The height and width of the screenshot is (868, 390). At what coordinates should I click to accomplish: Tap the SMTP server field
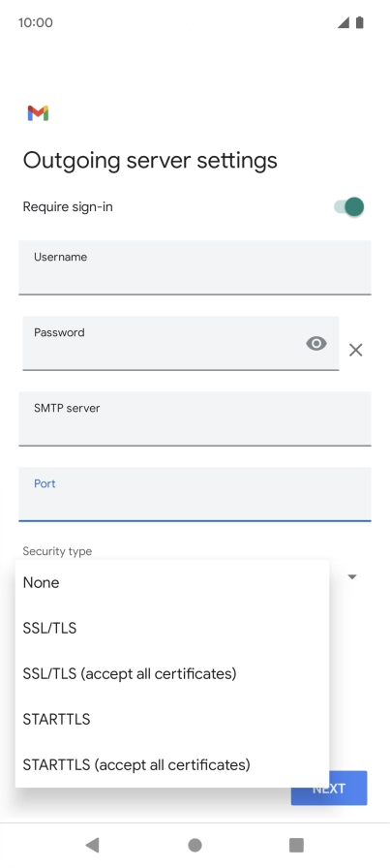[195, 418]
